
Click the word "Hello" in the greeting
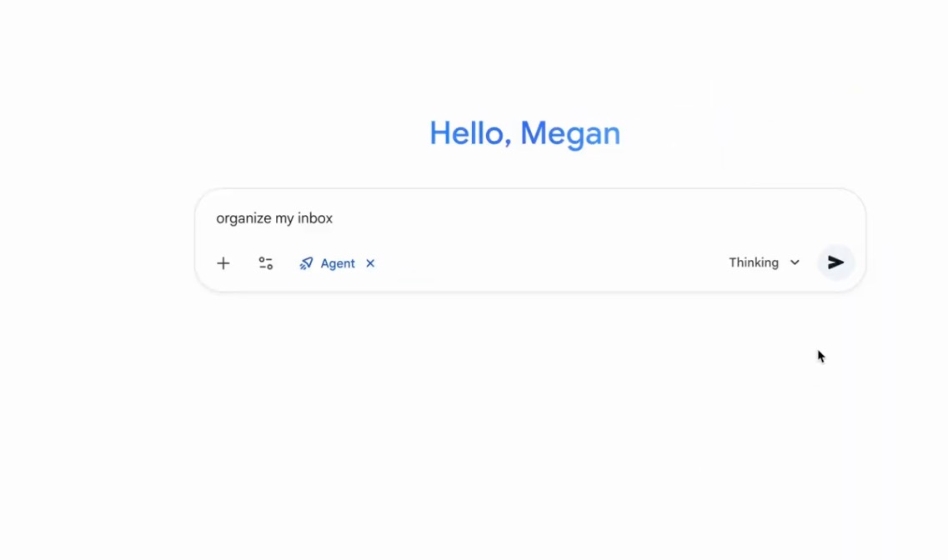[x=467, y=133]
